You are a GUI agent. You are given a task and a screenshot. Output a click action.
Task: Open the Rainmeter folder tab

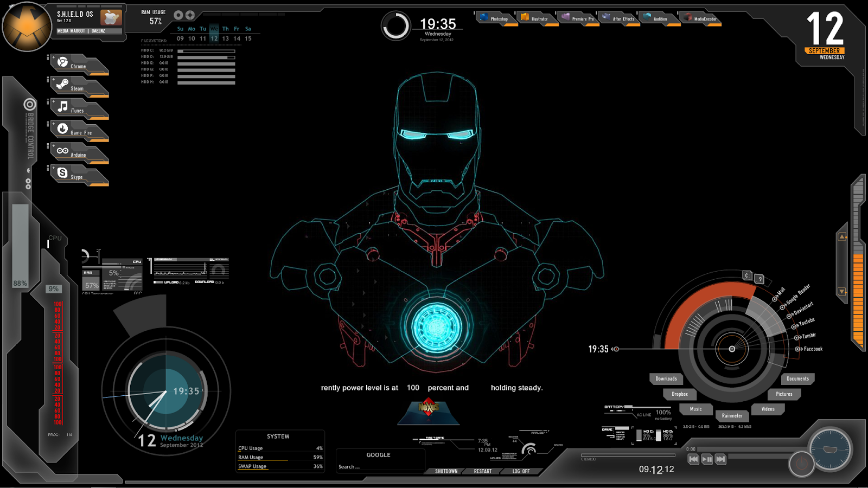(732, 415)
